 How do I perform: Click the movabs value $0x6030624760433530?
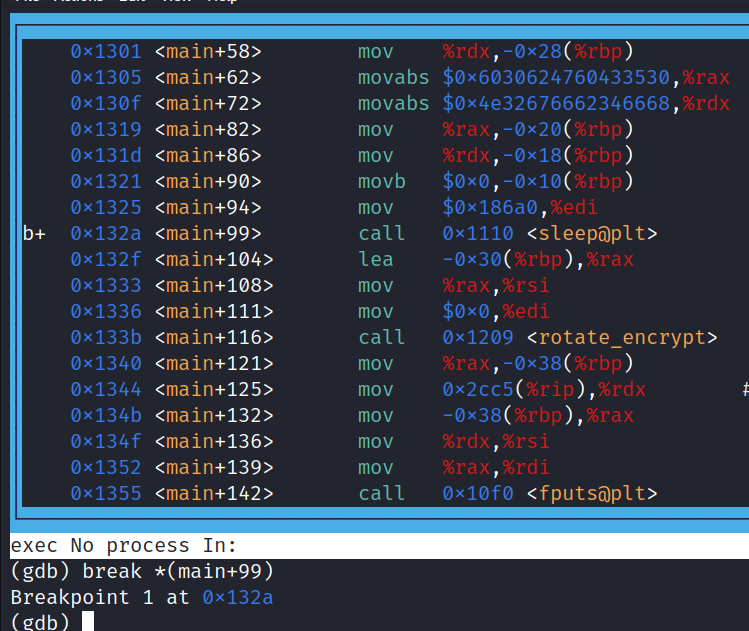[x=556, y=77]
